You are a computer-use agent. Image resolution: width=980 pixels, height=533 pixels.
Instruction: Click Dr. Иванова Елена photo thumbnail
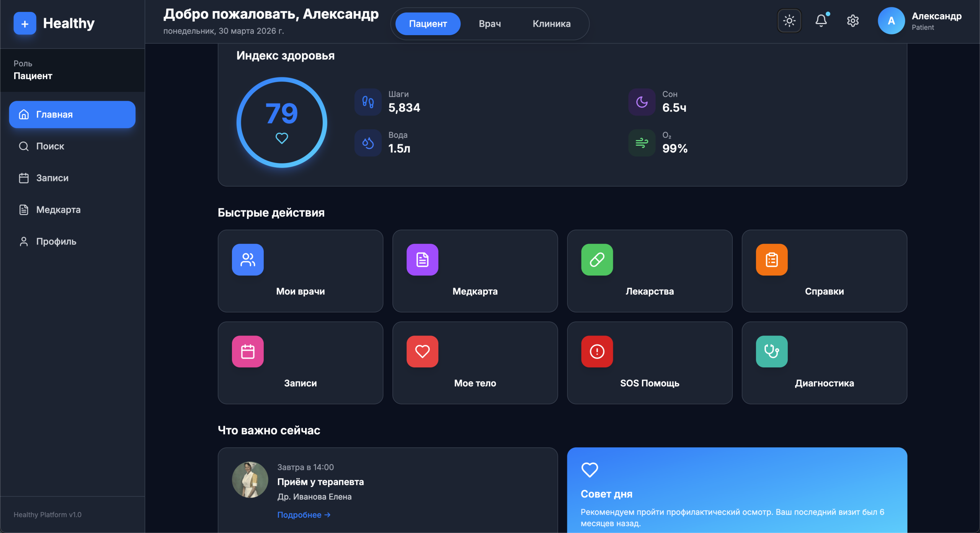250,480
